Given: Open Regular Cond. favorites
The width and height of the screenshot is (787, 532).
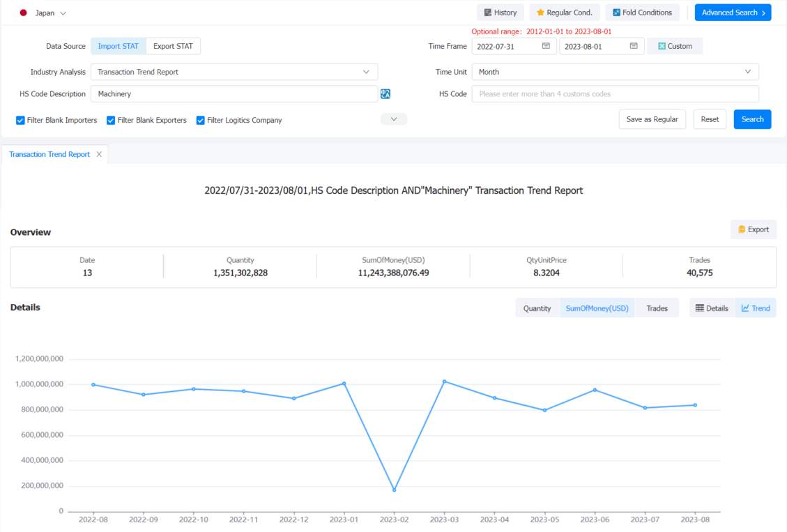Looking at the screenshot, I should click(564, 13).
